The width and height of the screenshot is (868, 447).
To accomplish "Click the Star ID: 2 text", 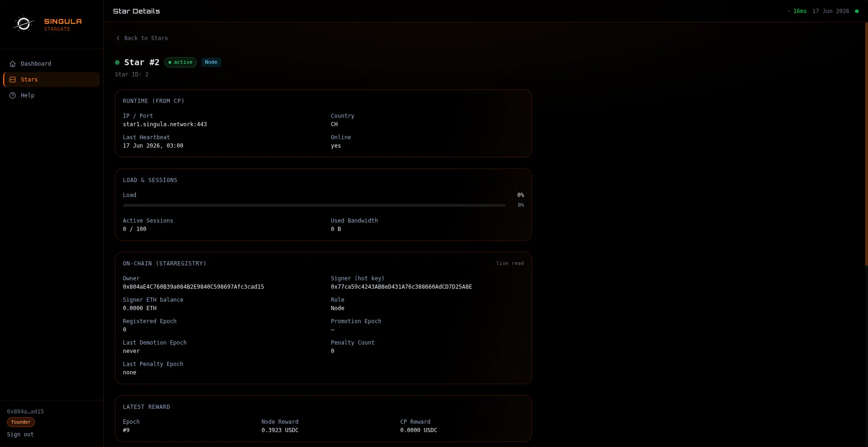I will click(132, 74).
